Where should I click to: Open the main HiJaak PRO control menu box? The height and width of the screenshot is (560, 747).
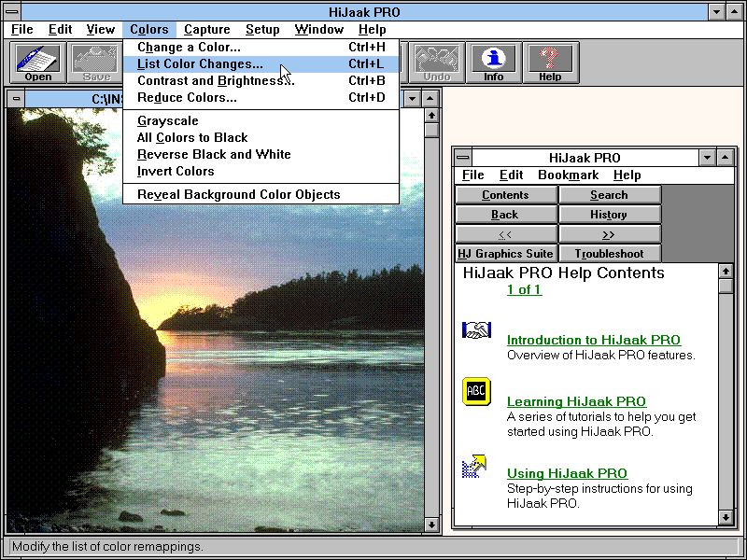(x=12, y=11)
